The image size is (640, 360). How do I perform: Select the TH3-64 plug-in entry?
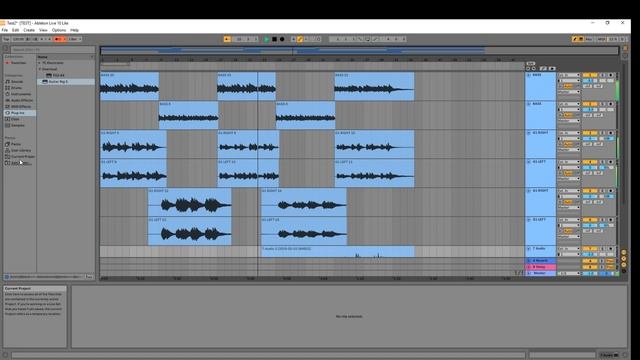click(58, 76)
